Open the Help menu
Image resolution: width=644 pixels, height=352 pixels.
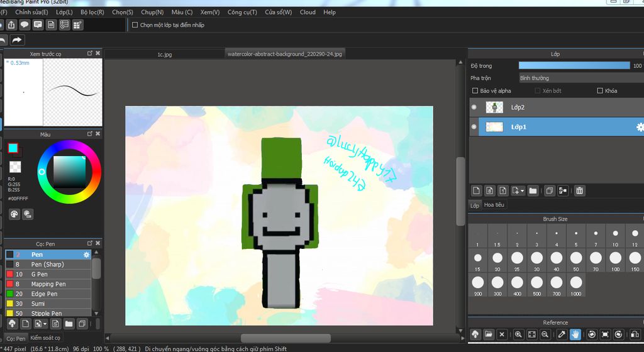click(330, 13)
